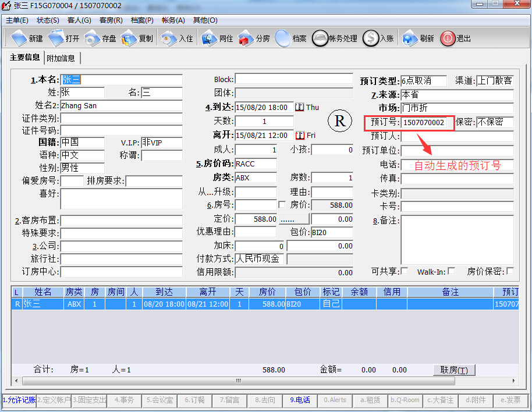Click the 打开 (Open) toolbar icon

pyautogui.click(x=56, y=38)
